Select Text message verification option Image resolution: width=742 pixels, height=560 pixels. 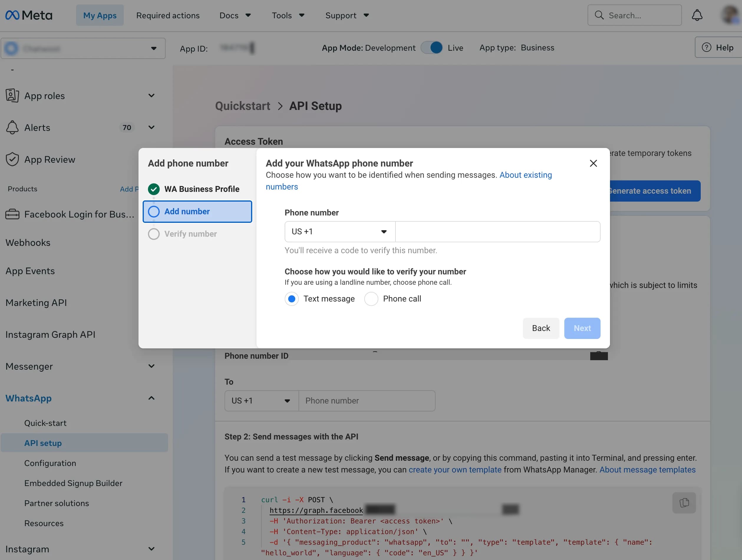(291, 299)
